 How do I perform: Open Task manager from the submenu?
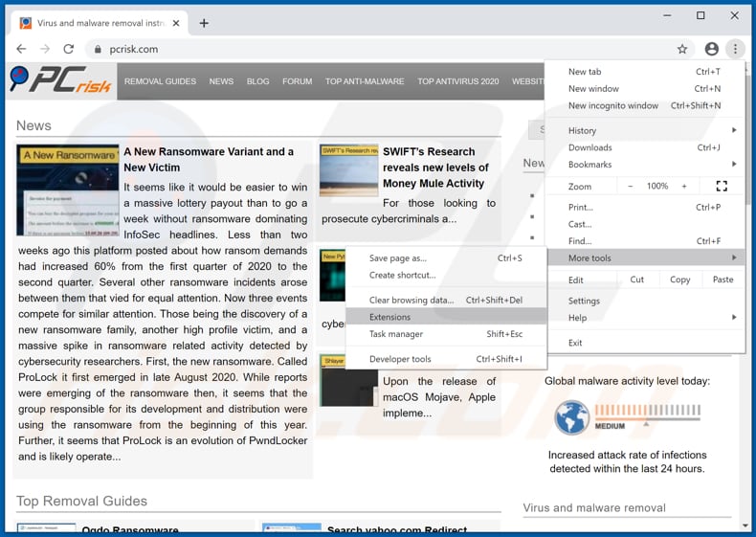pos(396,334)
